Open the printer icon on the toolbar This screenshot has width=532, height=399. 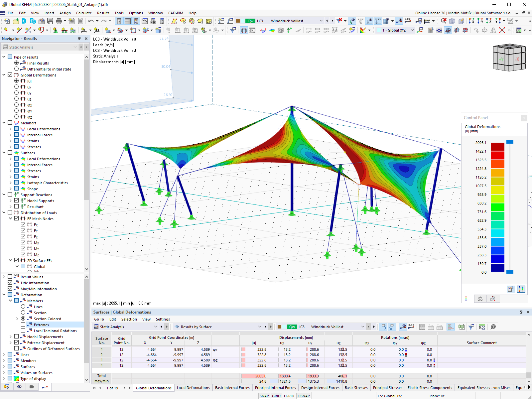(59, 21)
